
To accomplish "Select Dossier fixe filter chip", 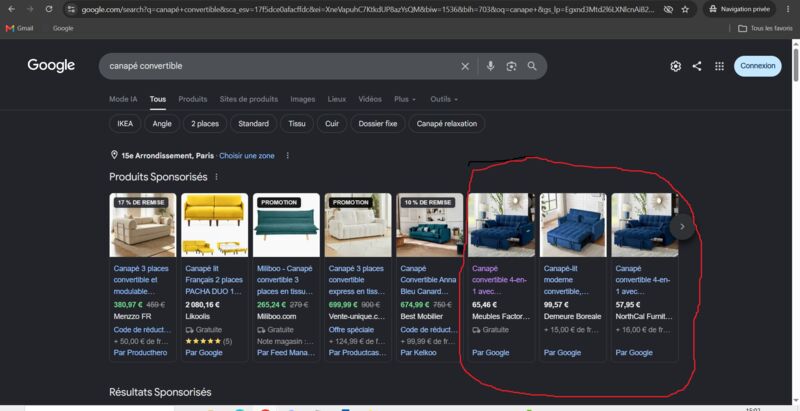I will pyautogui.click(x=378, y=123).
